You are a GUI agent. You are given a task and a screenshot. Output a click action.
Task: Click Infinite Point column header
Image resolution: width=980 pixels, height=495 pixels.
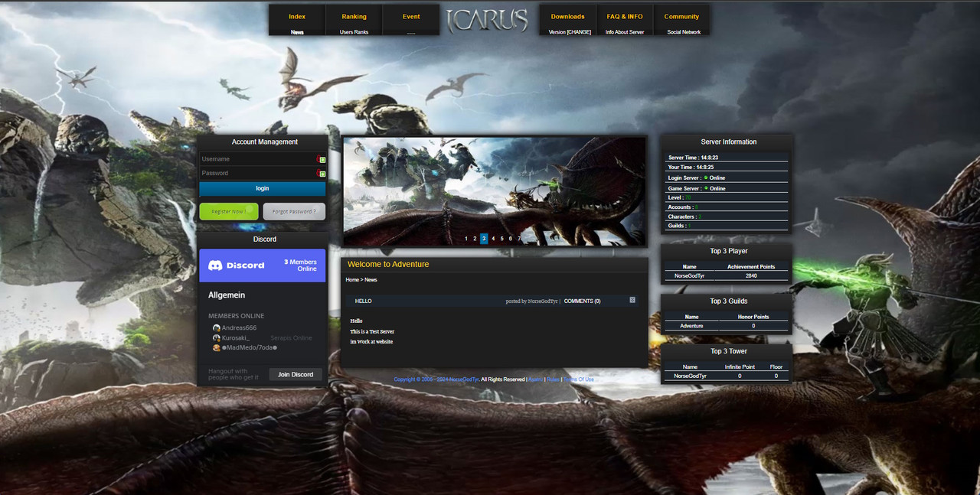(x=740, y=367)
